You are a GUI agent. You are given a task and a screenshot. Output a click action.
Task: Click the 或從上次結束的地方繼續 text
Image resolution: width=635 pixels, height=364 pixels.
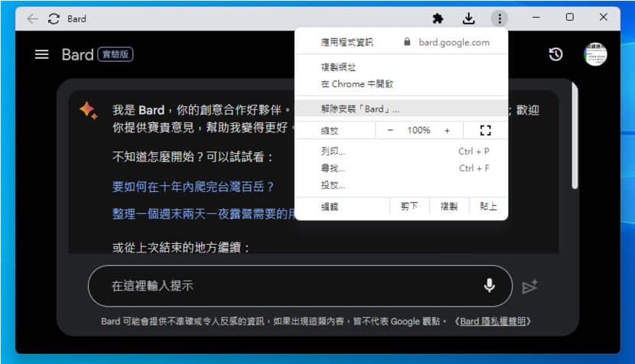pos(181,248)
